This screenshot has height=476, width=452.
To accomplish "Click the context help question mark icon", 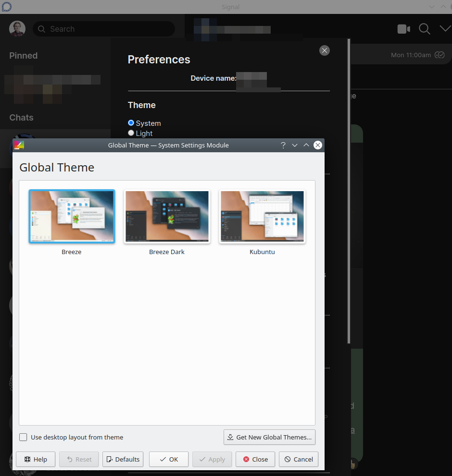I will pyautogui.click(x=283, y=146).
